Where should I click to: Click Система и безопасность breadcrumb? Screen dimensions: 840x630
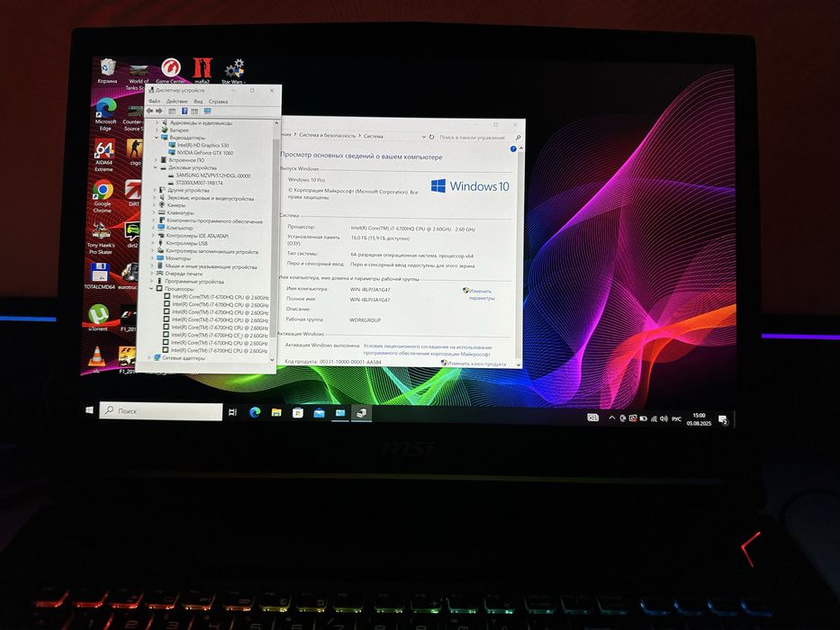click(328, 136)
